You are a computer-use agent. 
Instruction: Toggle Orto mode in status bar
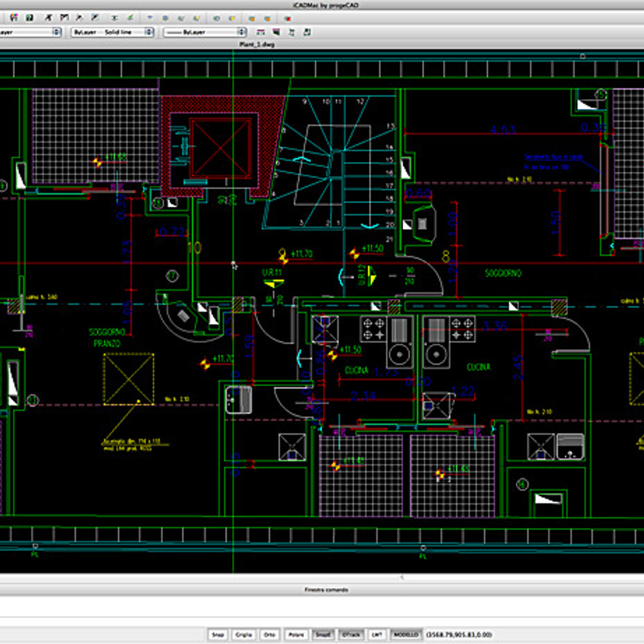(269, 634)
